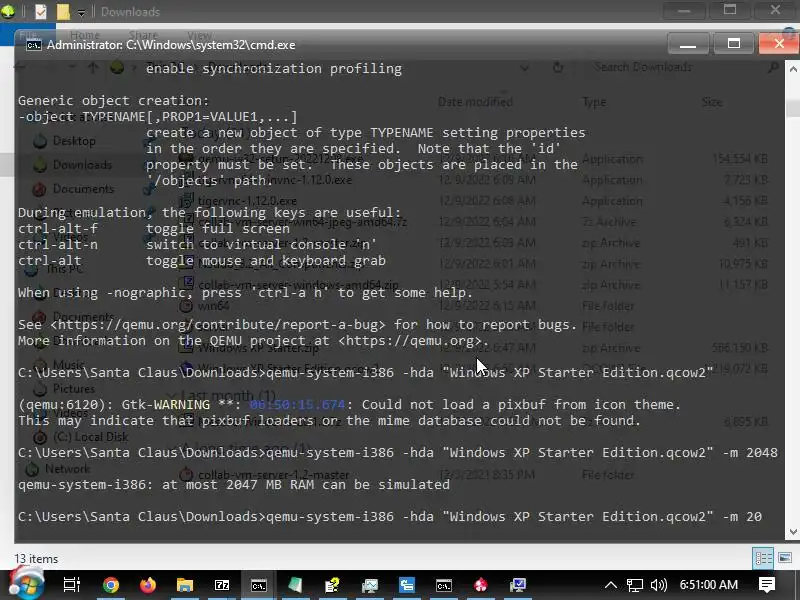Switch Explorer to large icons view in the status bar
Image resolution: width=800 pixels, height=600 pixels.
pos(785,558)
